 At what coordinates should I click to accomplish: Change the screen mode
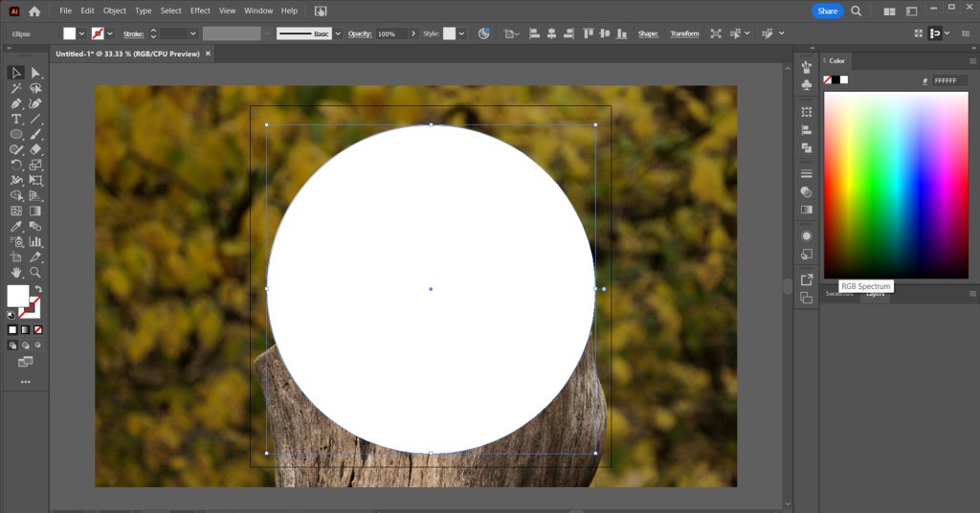tap(25, 362)
